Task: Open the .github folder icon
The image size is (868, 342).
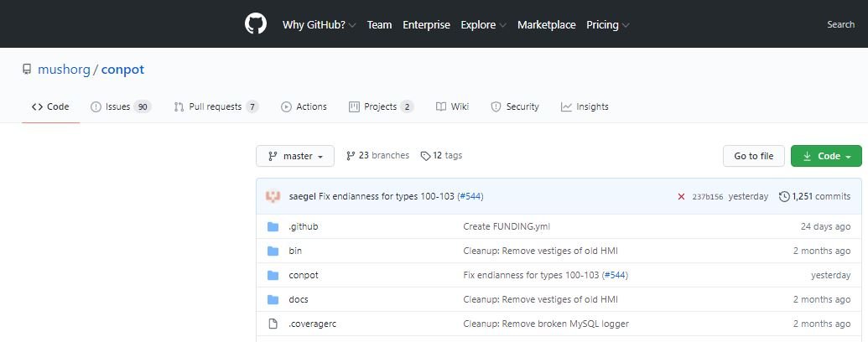Action: pyautogui.click(x=273, y=226)
